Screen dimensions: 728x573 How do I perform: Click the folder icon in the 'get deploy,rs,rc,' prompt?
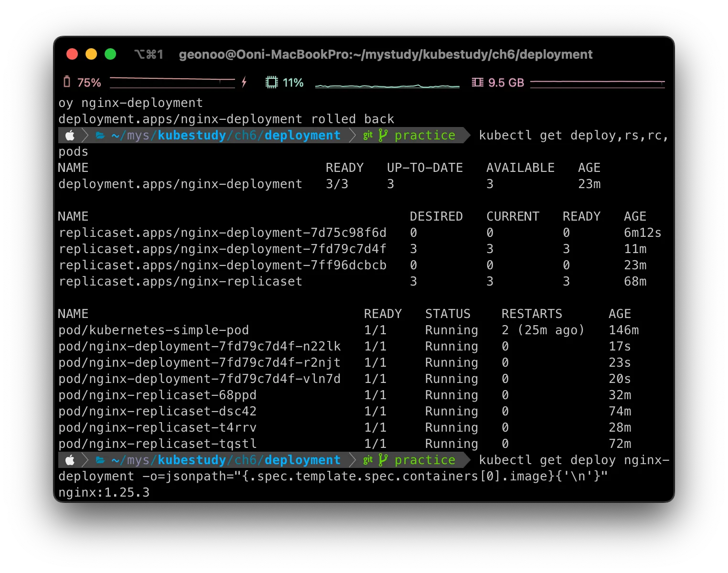pyautogui.click(x=100, y=135)
